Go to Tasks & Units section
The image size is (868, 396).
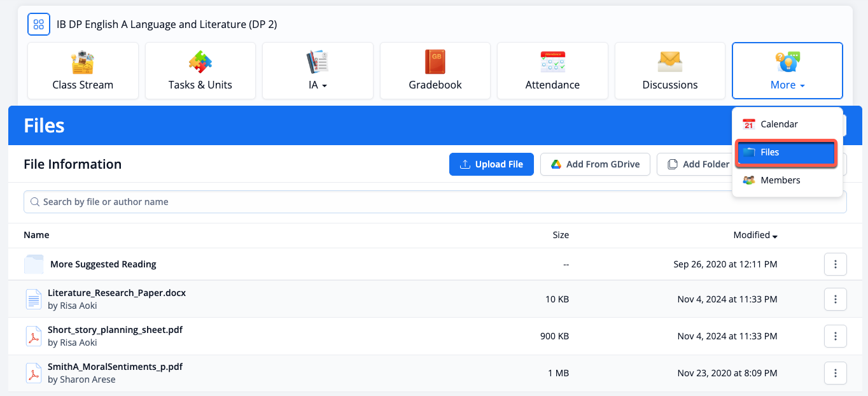tap(200, 71)
